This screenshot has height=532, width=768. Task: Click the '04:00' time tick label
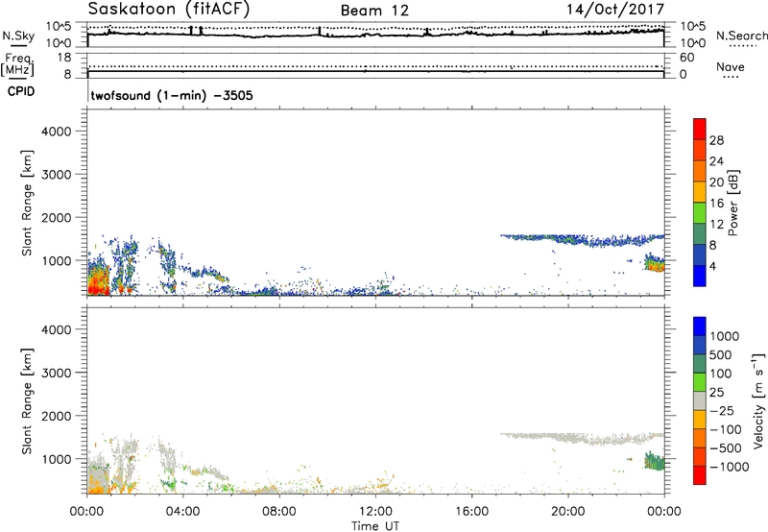182,512
